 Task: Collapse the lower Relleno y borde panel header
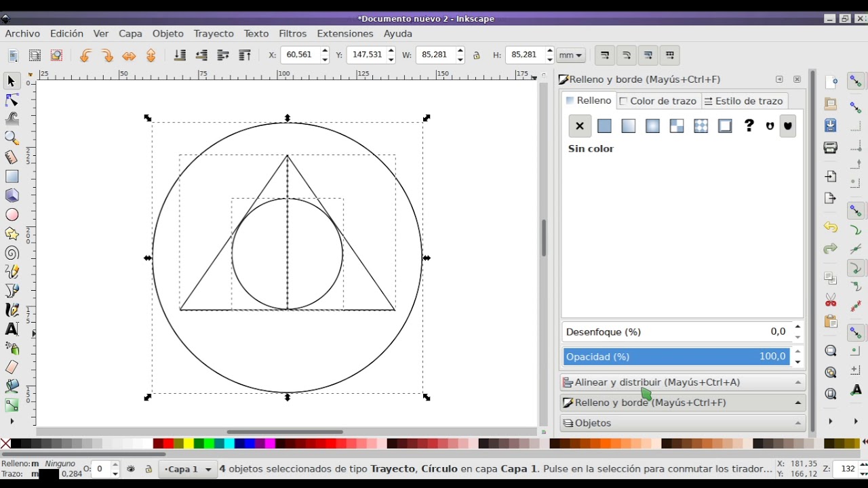(x=683, y=403)
